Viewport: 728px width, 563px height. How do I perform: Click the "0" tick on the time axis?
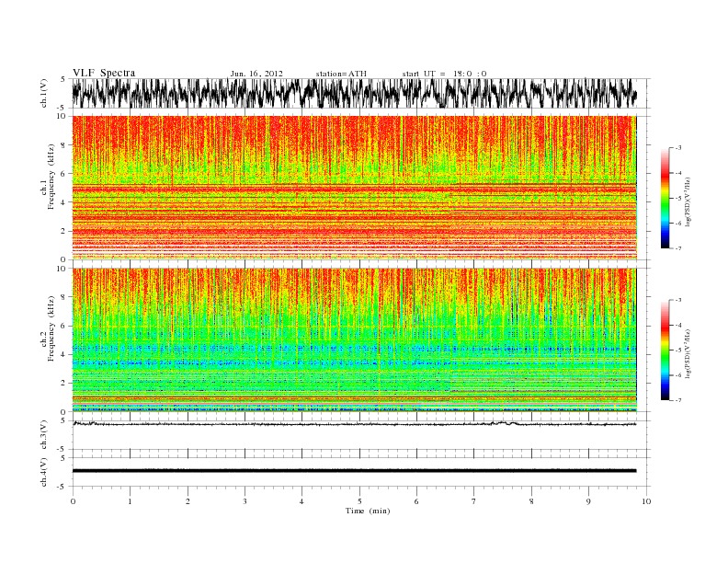click(73, 501)
